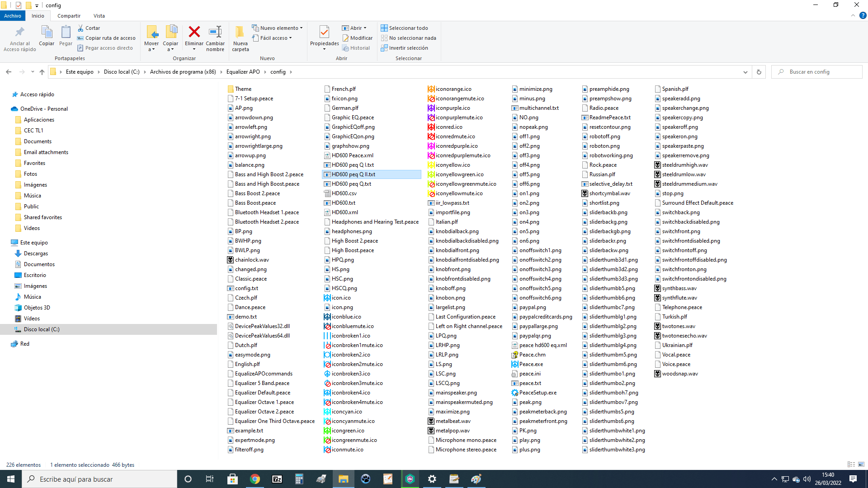Open recent locations dropdown arrow
Viewport: 868px width, 488px height.
click(33, 72)
